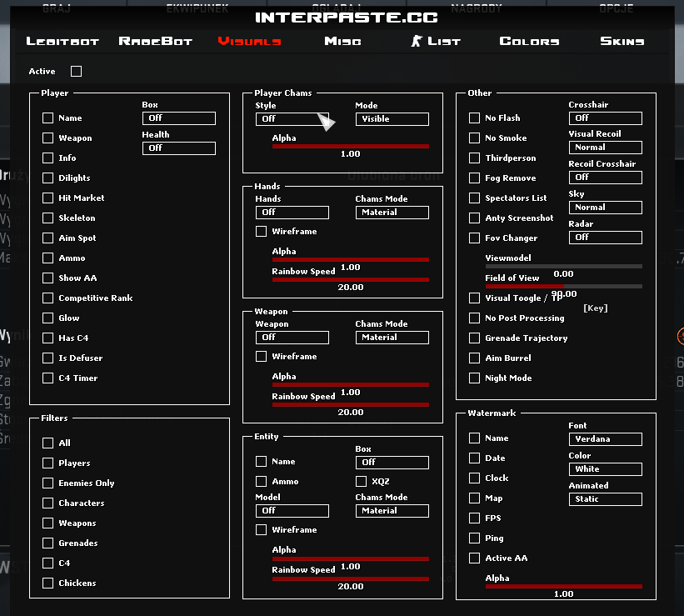Viewport: 684px width, 616px height.
Task: Switch to the RageBot tab
Action: coord(156,41)
